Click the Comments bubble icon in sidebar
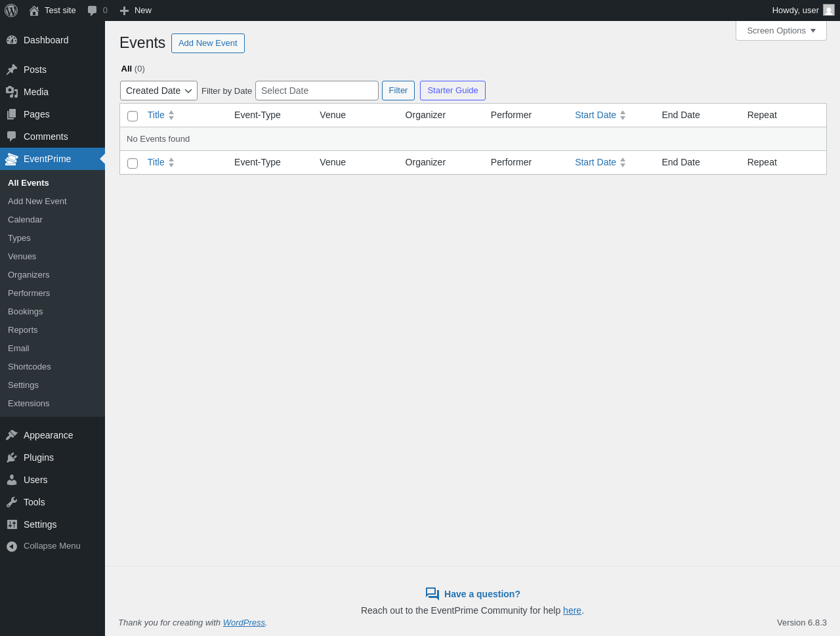This screenshot has height=636, width=840. tap(12, 137)
